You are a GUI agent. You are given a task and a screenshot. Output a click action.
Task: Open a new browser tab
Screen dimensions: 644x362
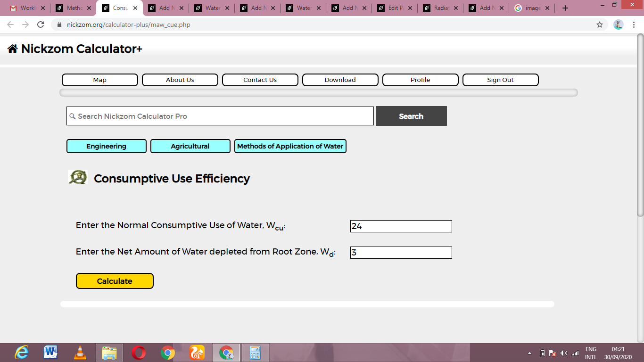565,8
